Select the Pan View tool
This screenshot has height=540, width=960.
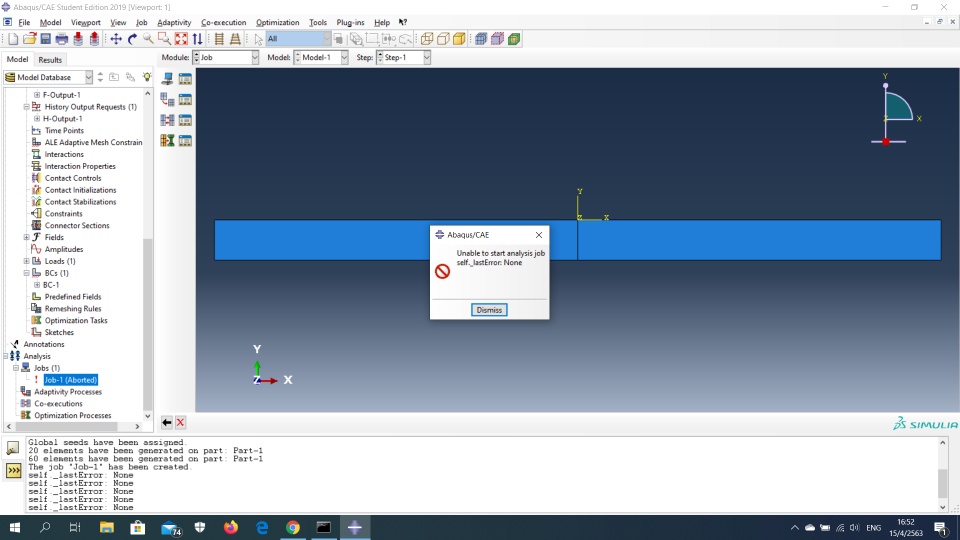click(x=116, y=39)
